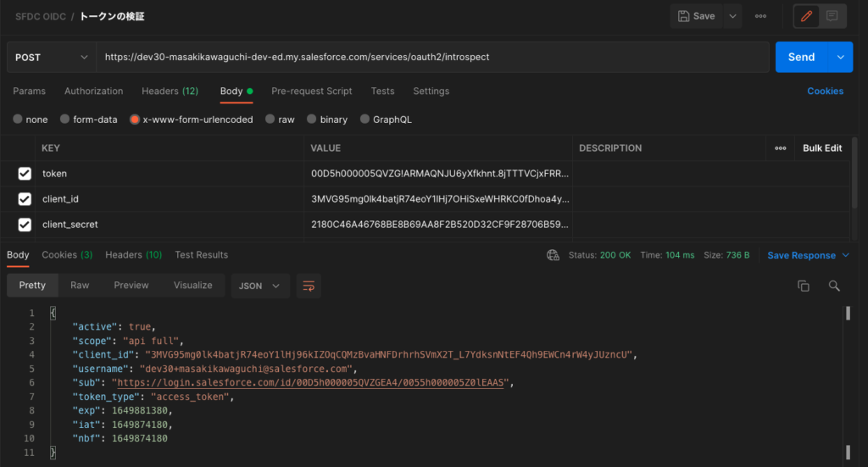868x467 pixels.
Task: Click the copy response icon
Action: pyautogui.click(x=803, y=286)
